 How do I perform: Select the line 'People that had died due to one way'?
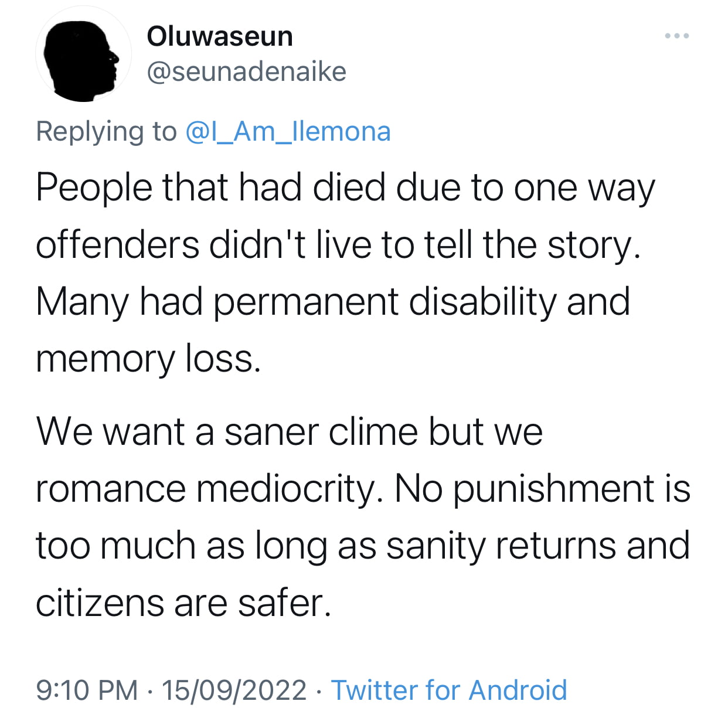pyautogui.click(x=345, y=189)
